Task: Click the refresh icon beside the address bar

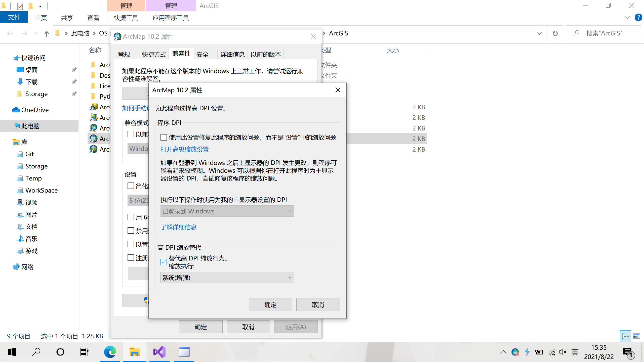Action: point(555,33)
